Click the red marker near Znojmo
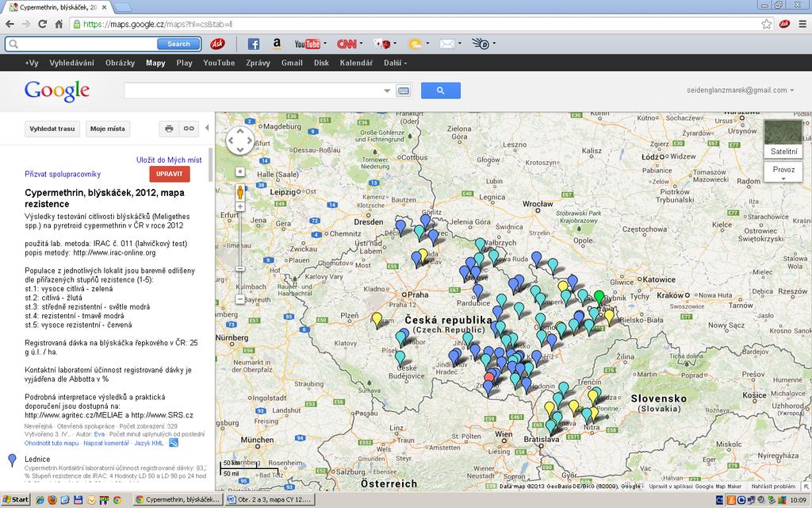Viewport: 812px width, 508px height. 489,378
